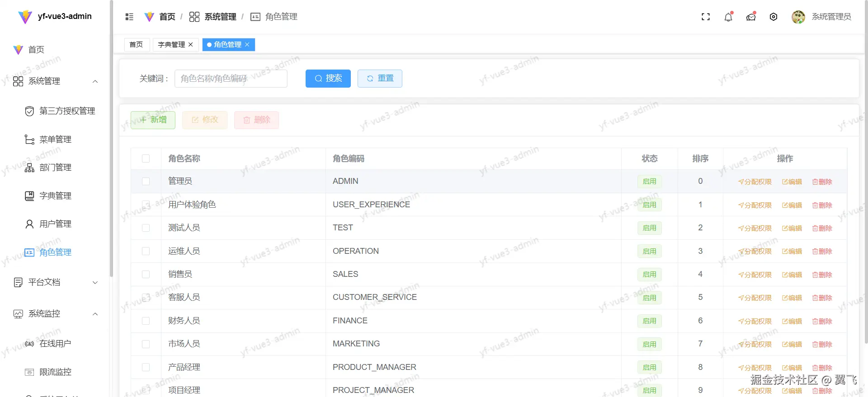Check the 管理员 row checkbox
The image size is (868, 397).
tap(146, 181)
